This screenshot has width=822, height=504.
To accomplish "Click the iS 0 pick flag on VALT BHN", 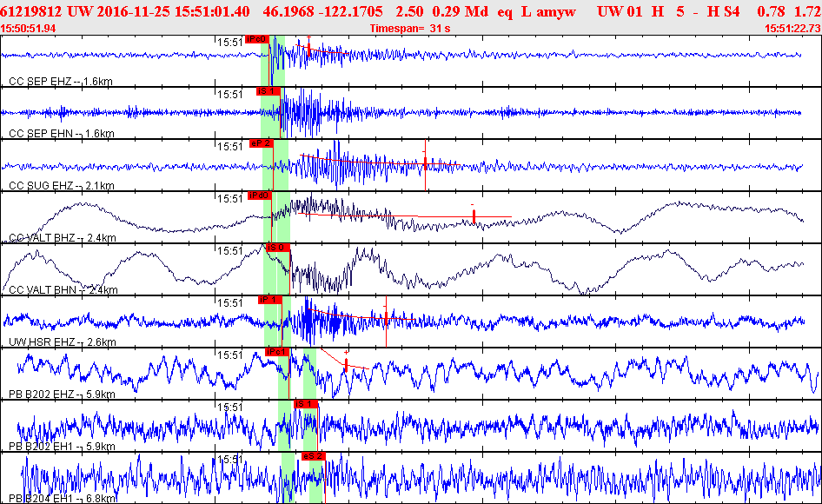I will coord(277,248).
